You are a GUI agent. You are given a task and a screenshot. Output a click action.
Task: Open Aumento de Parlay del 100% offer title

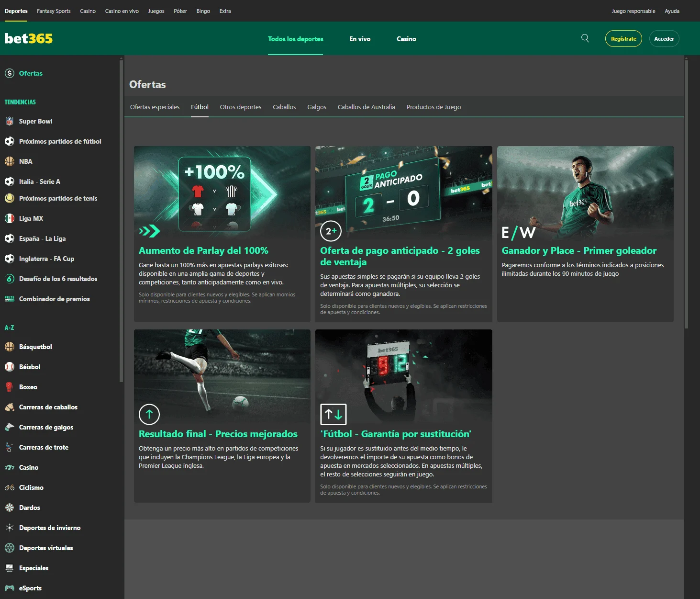(203, 250)
